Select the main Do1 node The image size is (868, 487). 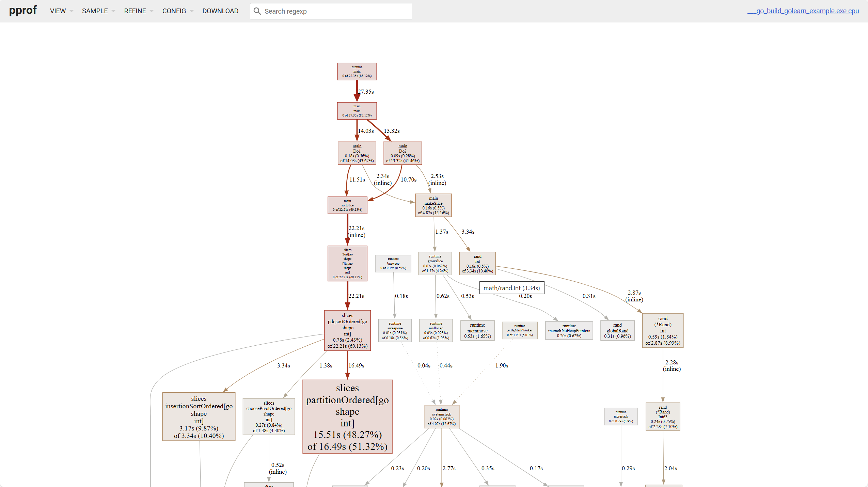click(x=356, y=153)
